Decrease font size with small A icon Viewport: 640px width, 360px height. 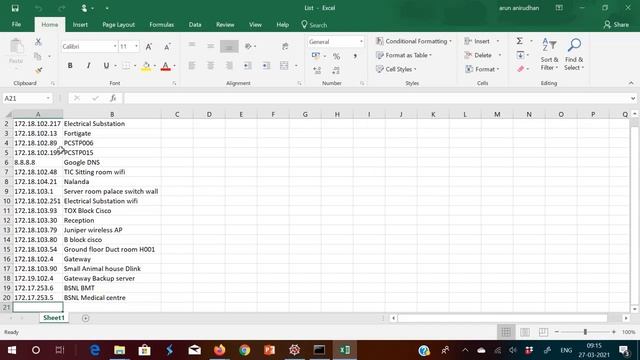[167, 47]
